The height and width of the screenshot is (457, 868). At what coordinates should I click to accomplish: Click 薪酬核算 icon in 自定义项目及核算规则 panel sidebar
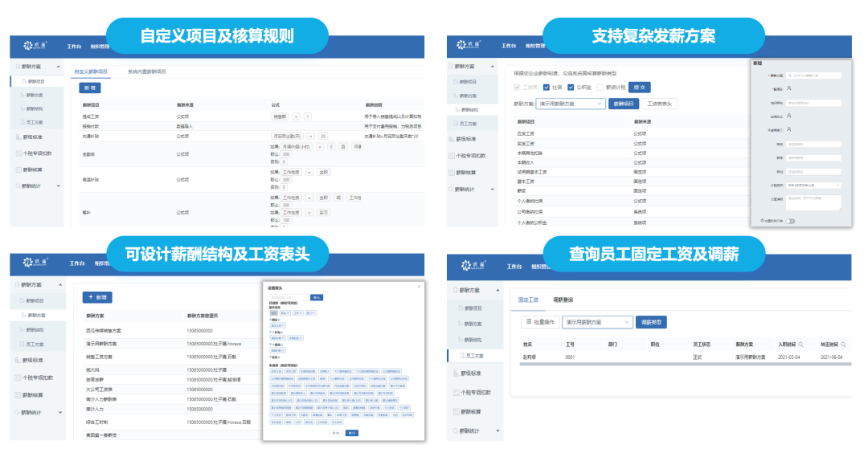[x=18, y=169]
